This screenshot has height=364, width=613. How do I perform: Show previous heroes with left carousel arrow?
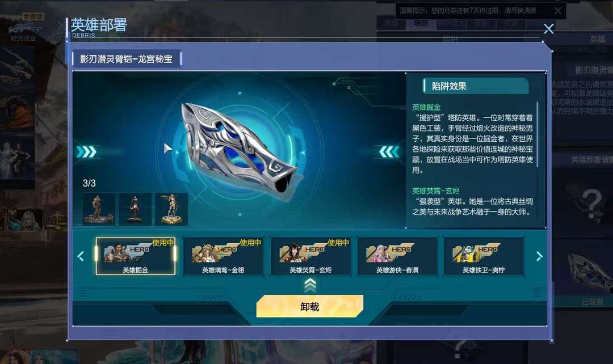(81, 256)
